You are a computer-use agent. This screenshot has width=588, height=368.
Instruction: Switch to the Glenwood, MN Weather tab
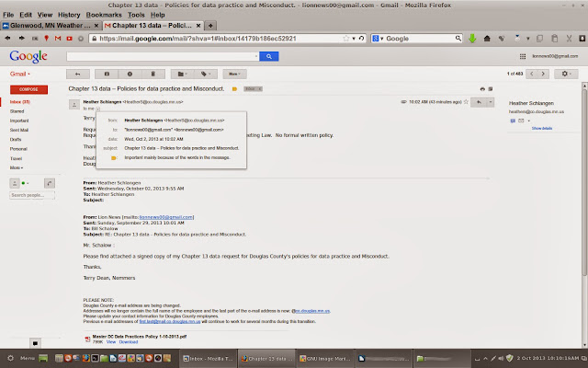click(51, 26)
